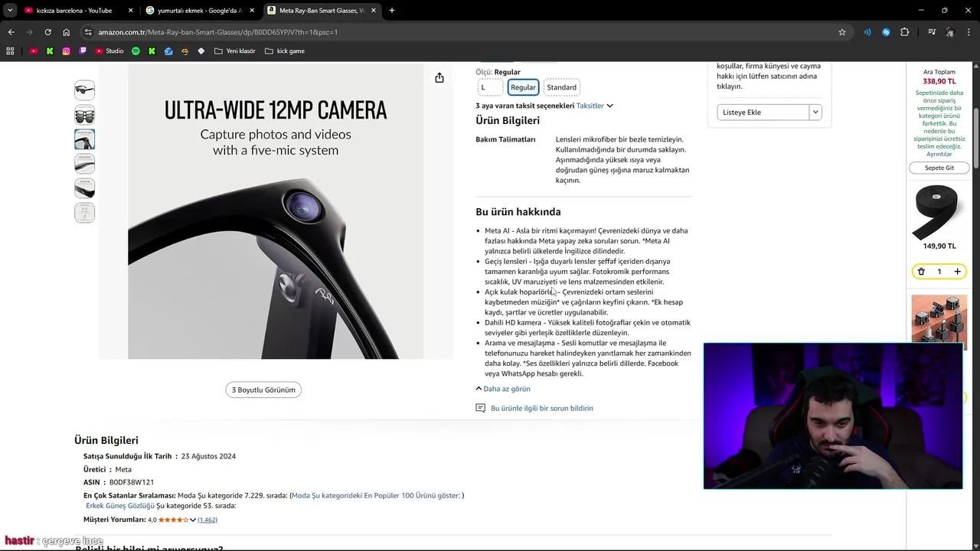
Task: Select the sixth product thumbnail
Action: (x=84, y=213)
